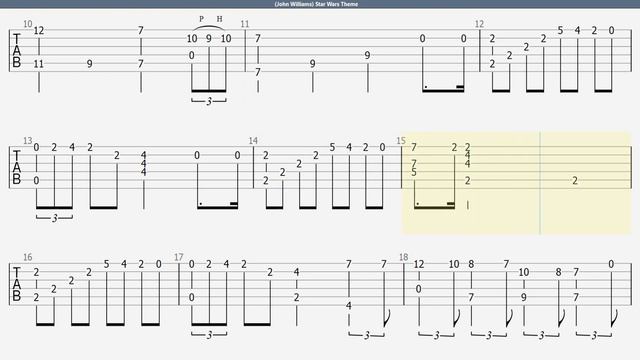
Task: Click the triplet bracket in measure 10
Action: click(209, 101)
